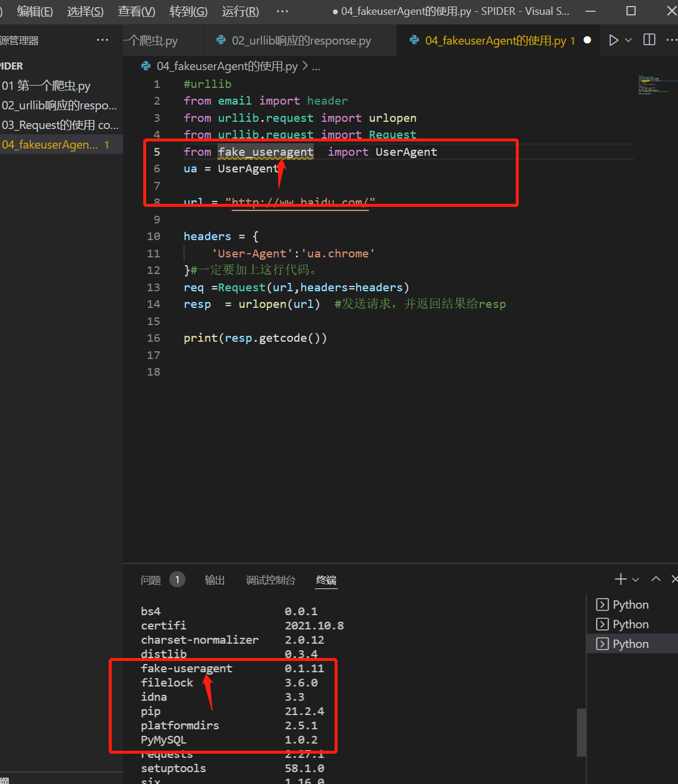The image size is (678, 784).
Task: Run the Python file with play icon
Action: tap(614, 40)
